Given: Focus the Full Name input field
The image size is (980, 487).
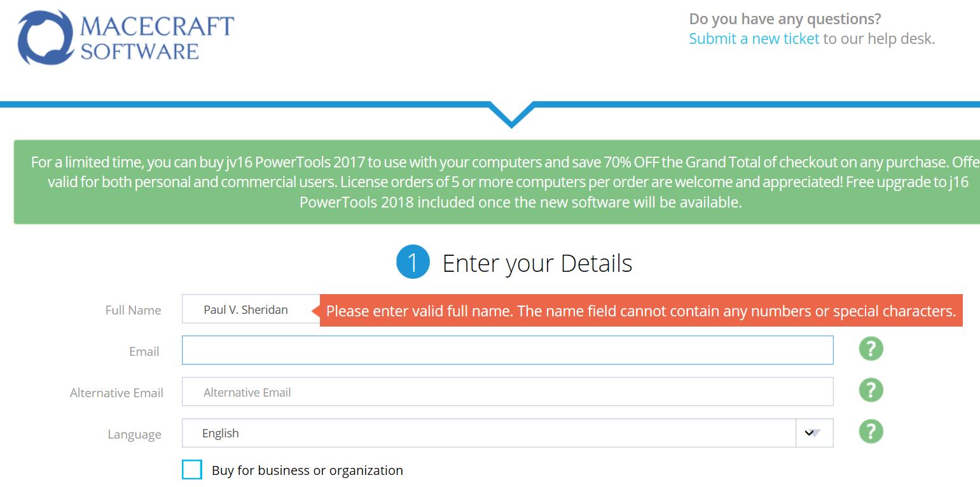Looking at the screenshot, I should 251,309.
